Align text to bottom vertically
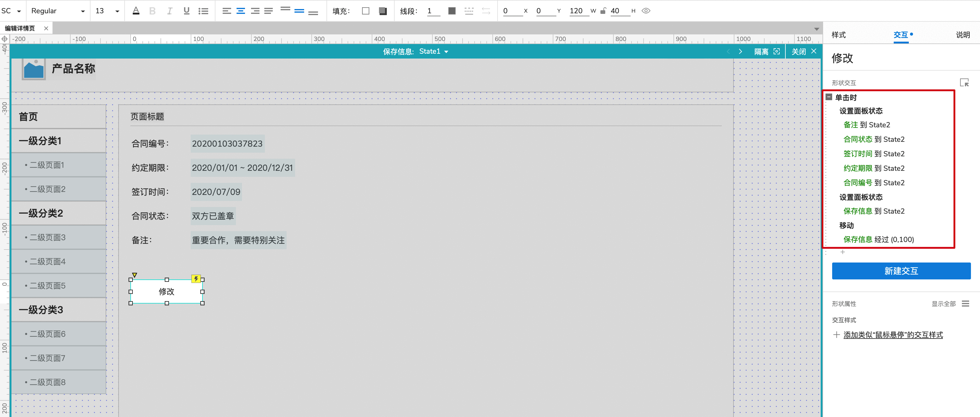The height and width of the screenshot is (417, 980). (313, 13)
